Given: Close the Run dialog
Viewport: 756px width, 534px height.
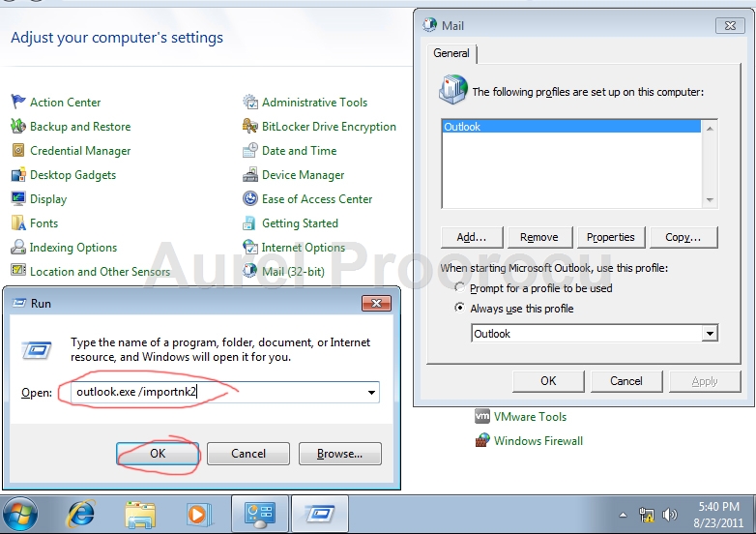Looking at the screenshot, I should [377, 303].
